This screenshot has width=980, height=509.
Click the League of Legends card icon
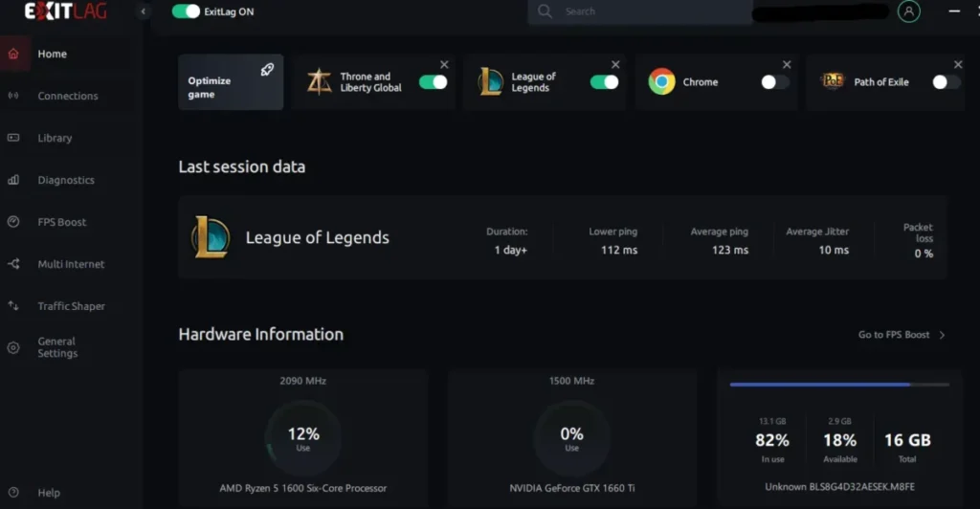click(x=491, y=82)
